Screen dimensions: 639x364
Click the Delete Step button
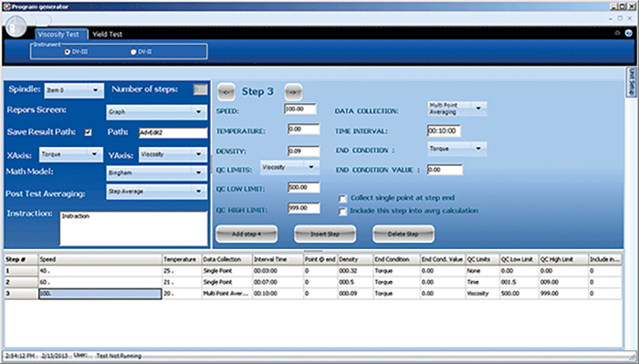coord(403,234)
